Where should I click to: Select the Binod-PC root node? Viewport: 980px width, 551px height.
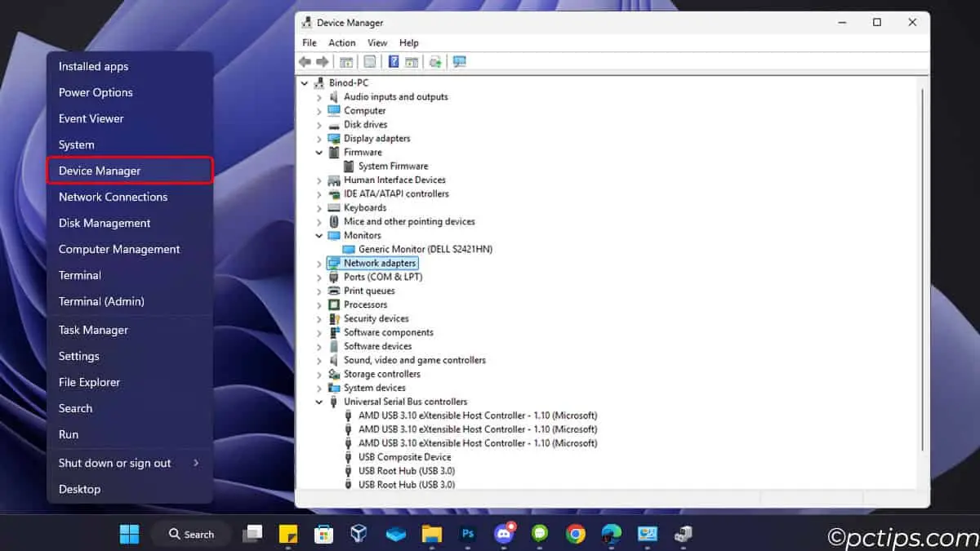click(x=349, y=83)
